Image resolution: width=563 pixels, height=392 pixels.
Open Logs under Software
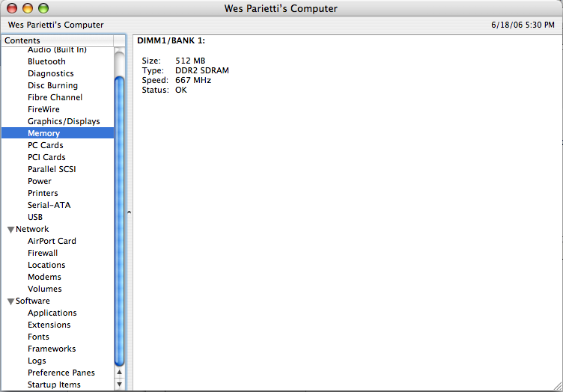point(37,361)
